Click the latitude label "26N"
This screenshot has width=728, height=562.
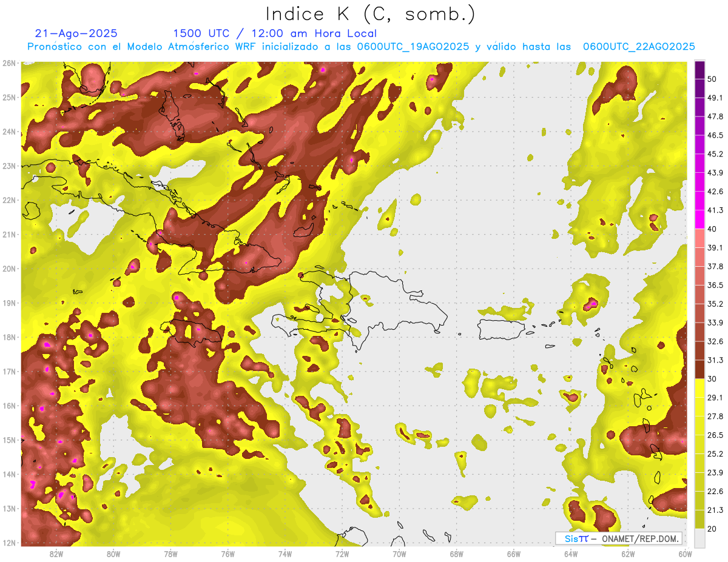pos(8,63)
